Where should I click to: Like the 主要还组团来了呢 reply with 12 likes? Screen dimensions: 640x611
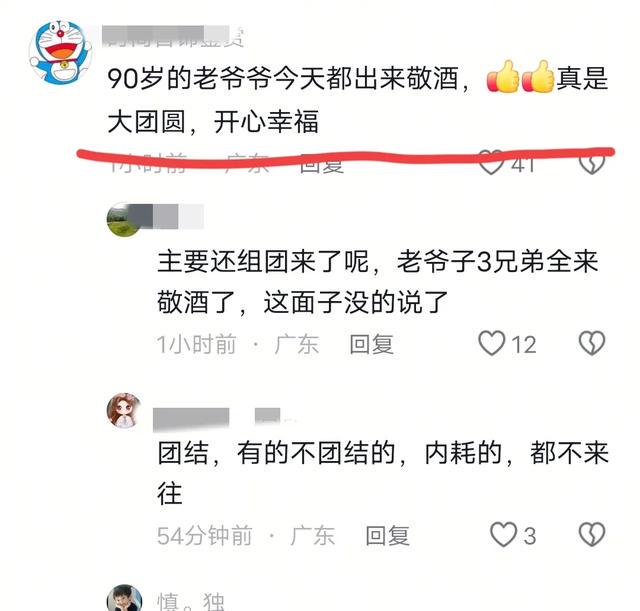[491, 343]
